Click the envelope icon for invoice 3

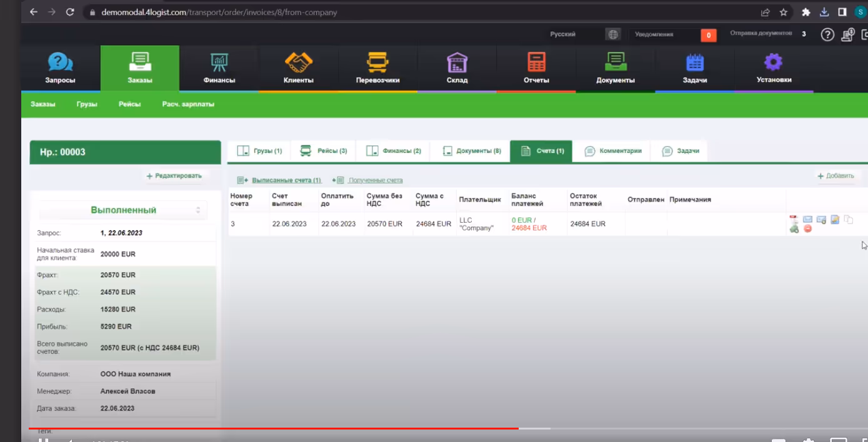coord(807,220)
